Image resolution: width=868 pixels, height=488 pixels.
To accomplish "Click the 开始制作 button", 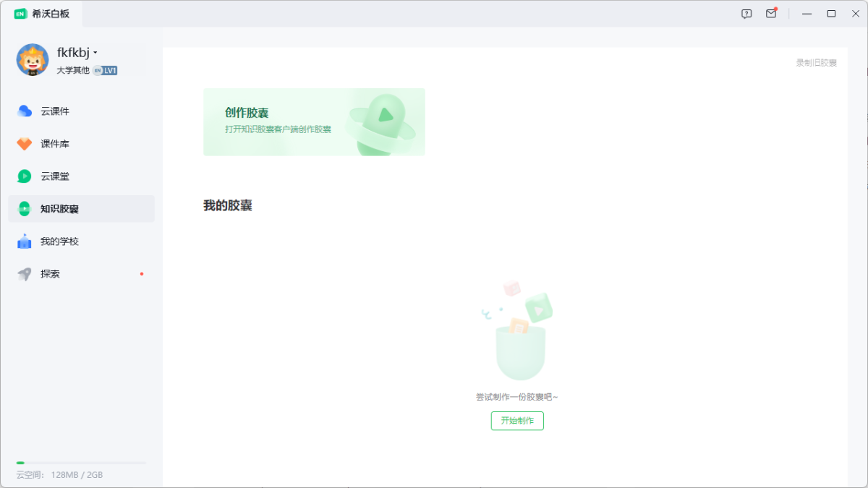I will coord(517,421).
